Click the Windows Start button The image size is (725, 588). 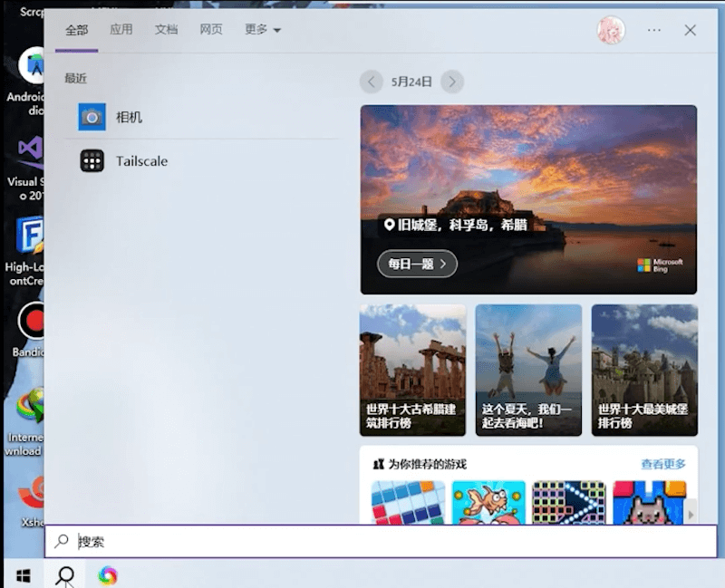click(24, 574)
